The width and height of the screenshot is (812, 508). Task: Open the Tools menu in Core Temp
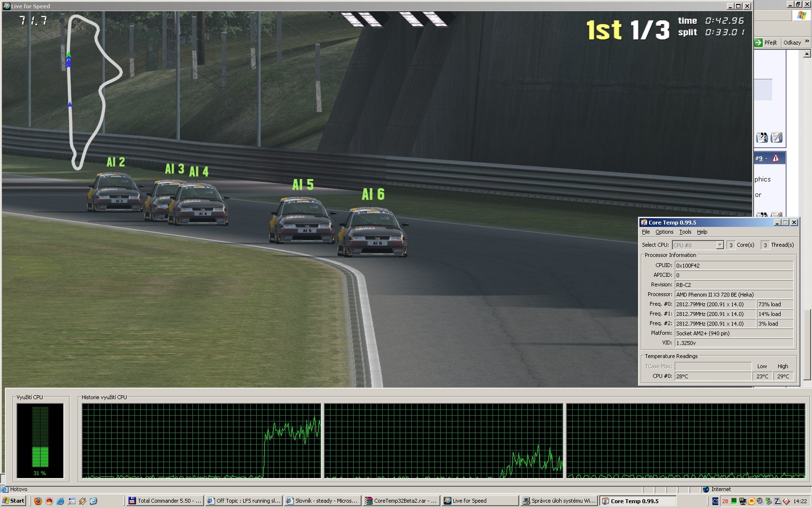tap(685, 232)
